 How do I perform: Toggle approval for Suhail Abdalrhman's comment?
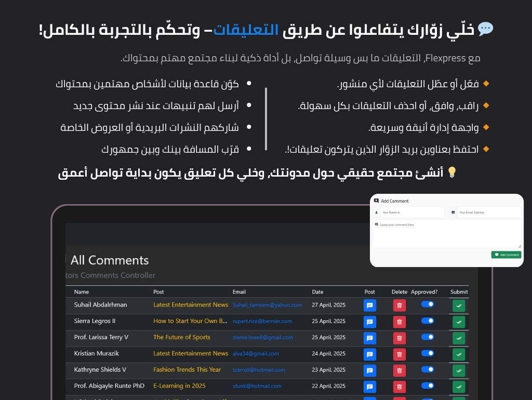pos(428,304)
